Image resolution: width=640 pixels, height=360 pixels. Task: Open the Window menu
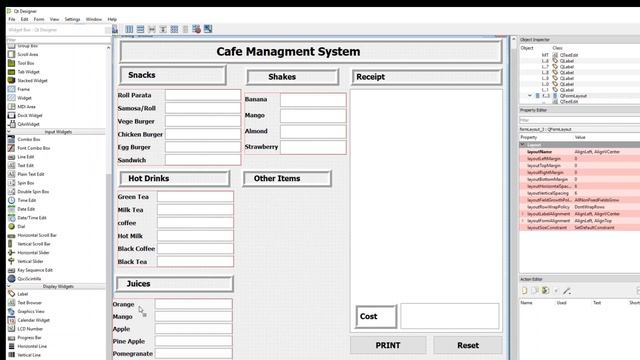tap(94, 19)
